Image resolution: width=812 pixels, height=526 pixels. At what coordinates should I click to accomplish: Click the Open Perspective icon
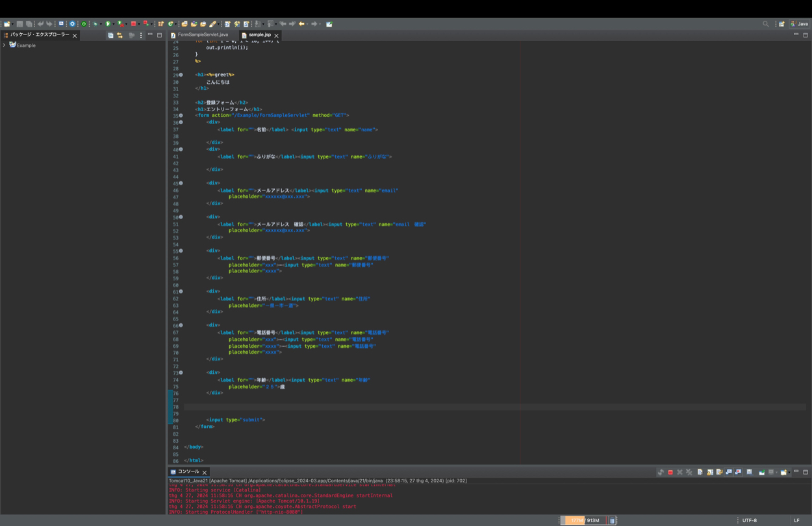(782, 24)
